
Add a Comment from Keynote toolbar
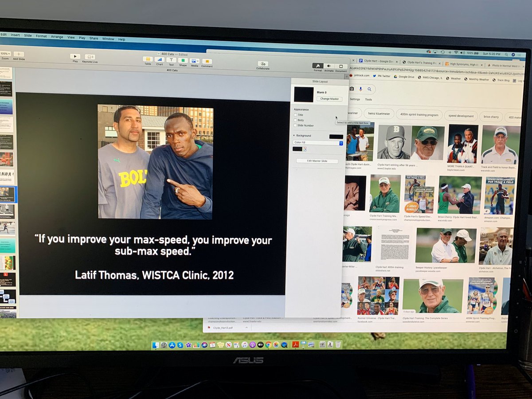[x=207, y=62]
